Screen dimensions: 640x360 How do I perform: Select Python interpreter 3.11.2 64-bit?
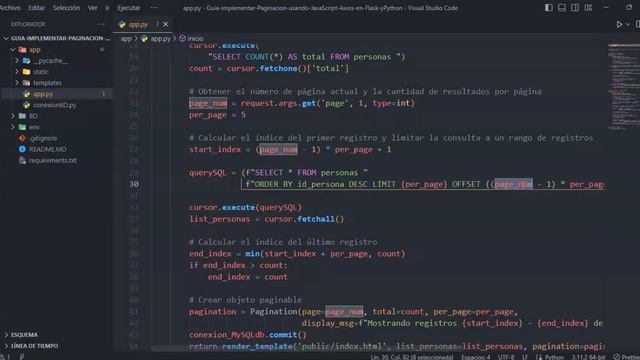[588, 357]
